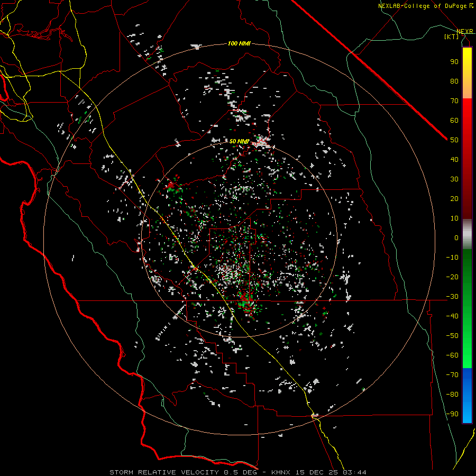The height and width of the screenshot is (476, 476).
Task: Click the STORM RELATIVE VELOCITY caption text
Action: [x=164, y=472]
